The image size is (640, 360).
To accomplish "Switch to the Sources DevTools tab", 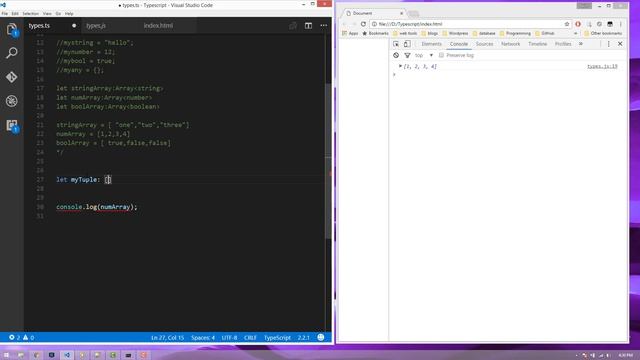I will [484, 44].
